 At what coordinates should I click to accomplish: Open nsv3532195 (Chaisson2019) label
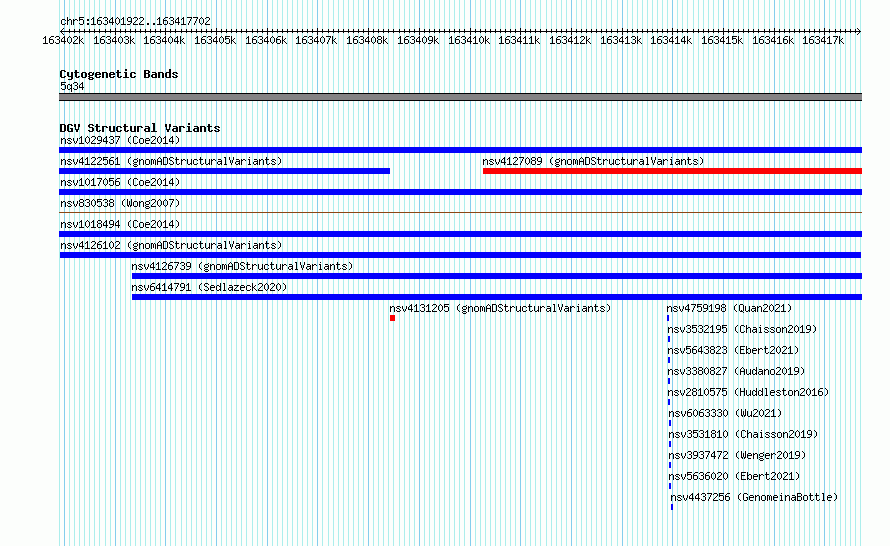point(742,329)
